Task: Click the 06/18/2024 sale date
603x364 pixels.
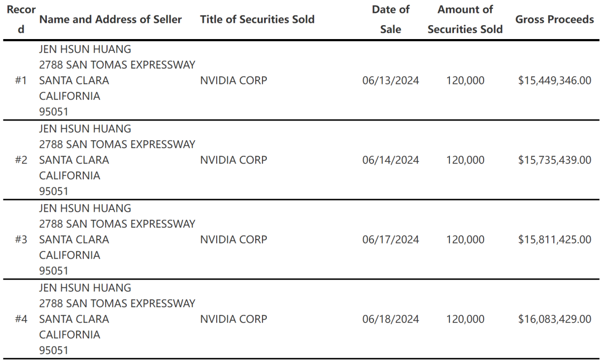Action: 390,319
